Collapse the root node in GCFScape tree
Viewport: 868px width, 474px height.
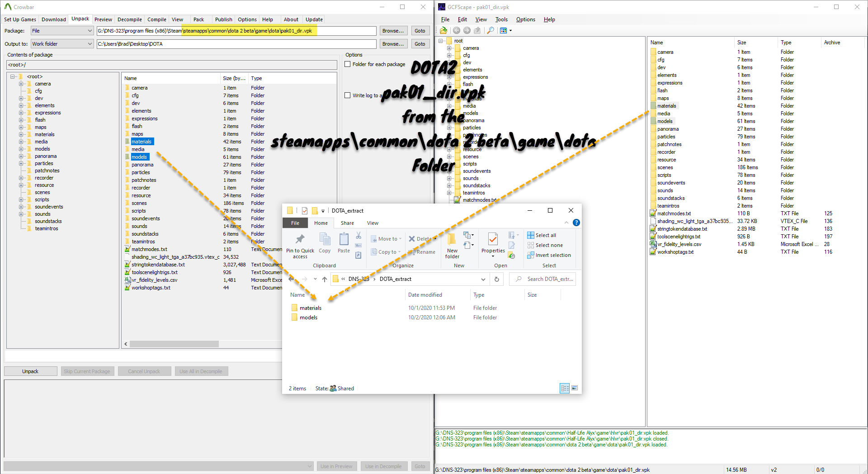[441, 41]
